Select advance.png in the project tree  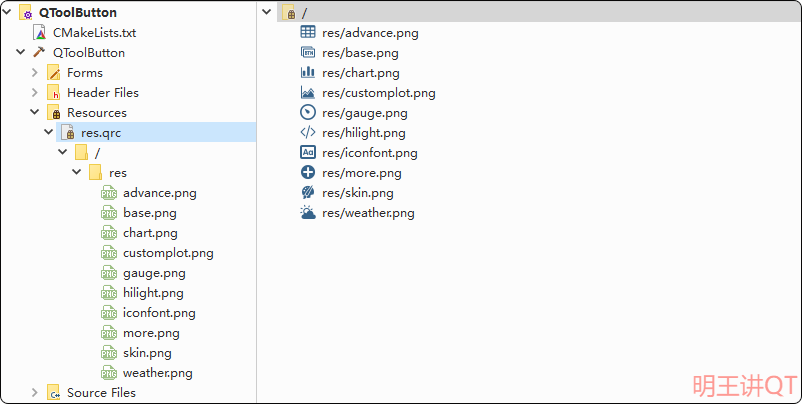click(x=160, y=193)
